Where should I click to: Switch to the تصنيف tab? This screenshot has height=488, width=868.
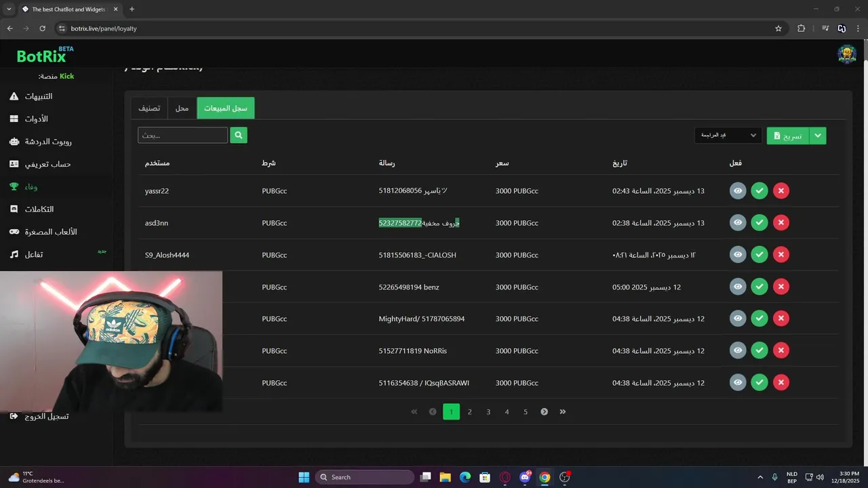click(149, 108)
